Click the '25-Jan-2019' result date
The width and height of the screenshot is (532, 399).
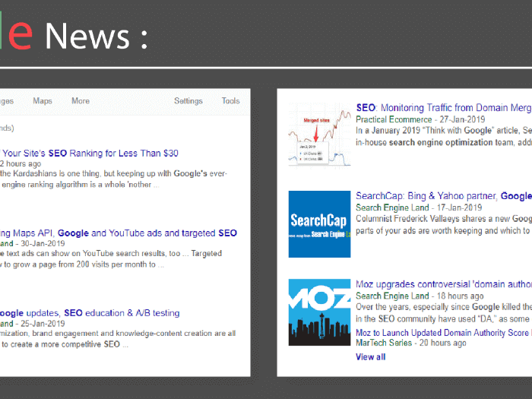[x=43, y=323]
